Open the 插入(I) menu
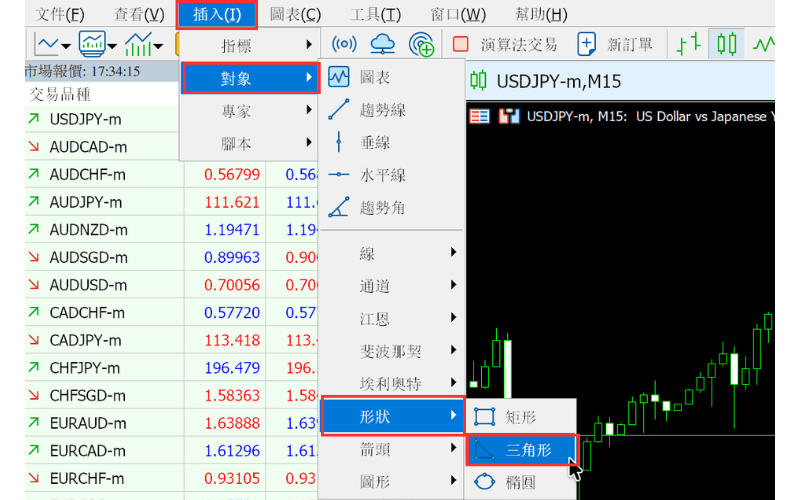Viewport: 800px width, 500px height. click(217, 14)
